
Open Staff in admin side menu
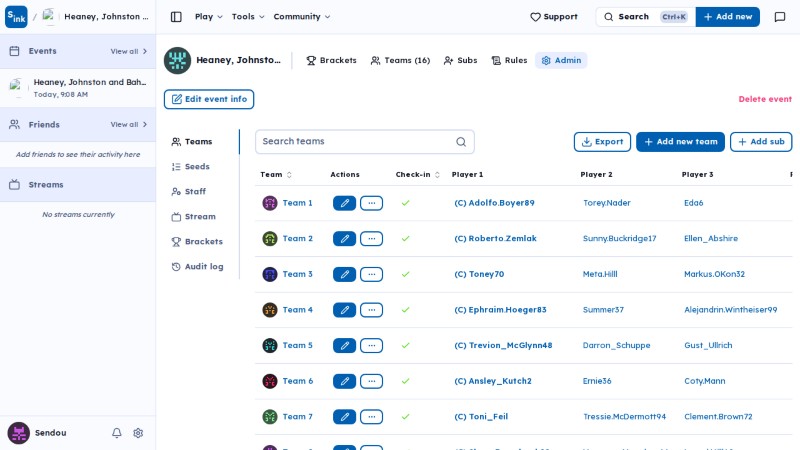coord(189,192)
